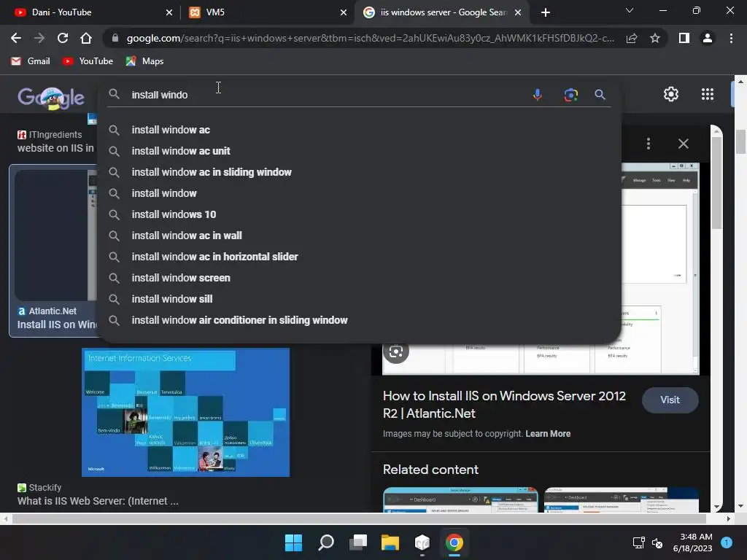747x560 pixels.
Task: Click the Google doodle logo
Action: click(51, 98)
